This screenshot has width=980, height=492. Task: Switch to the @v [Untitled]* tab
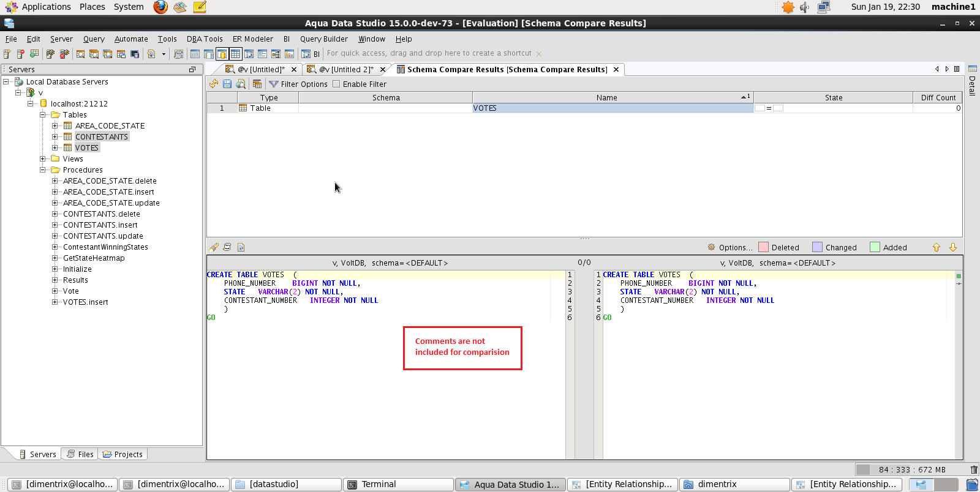[262, 69]
